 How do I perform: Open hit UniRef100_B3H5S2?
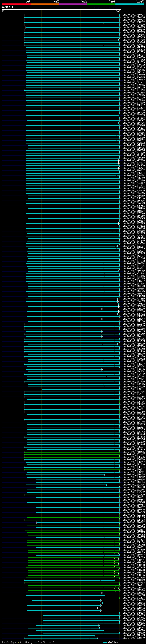pyautogui.click(x=134, y=22)
